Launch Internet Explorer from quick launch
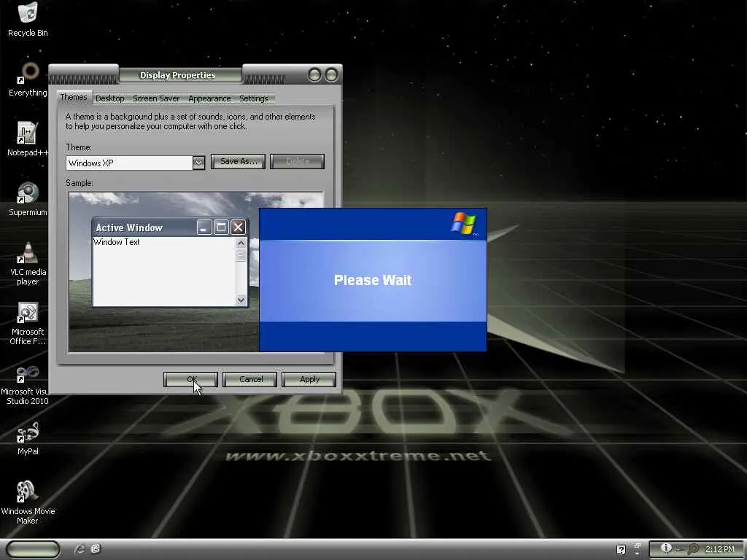747x560 pixels. (x=80, y=549)
